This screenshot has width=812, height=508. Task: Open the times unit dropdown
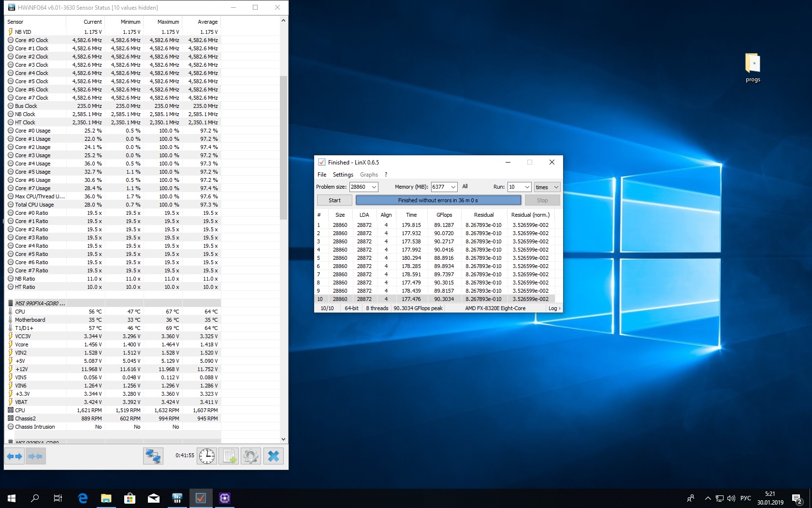click(556, 187)
